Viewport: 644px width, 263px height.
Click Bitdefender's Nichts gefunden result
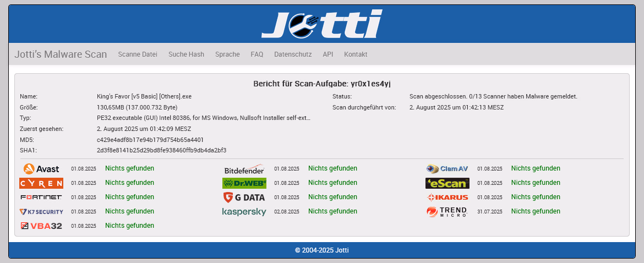pyautogui.click(x=332, y=168)
